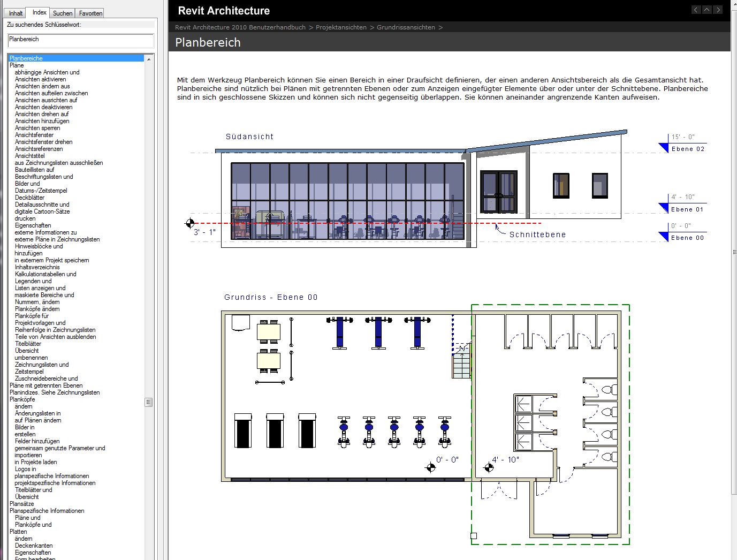Screen dimensions: 737x560
Task: Click the topic pane vertical scrollbar thumb
Action: 734,252
